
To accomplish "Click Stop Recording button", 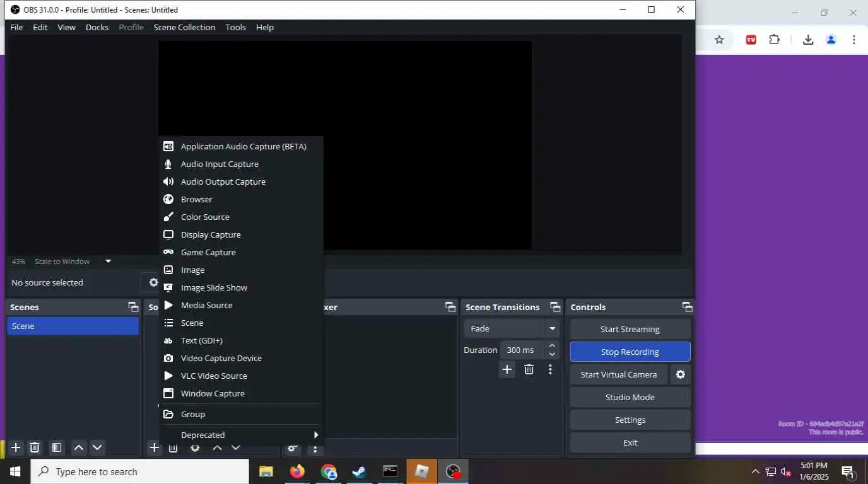I will pyautogui.click(x=630, y=352).
